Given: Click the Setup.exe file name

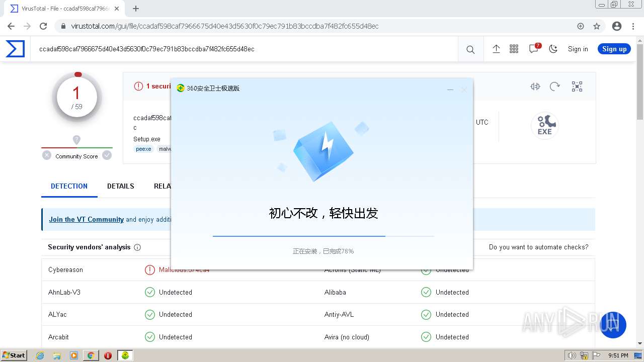Looking at the screenshot, I should [147, 139].
